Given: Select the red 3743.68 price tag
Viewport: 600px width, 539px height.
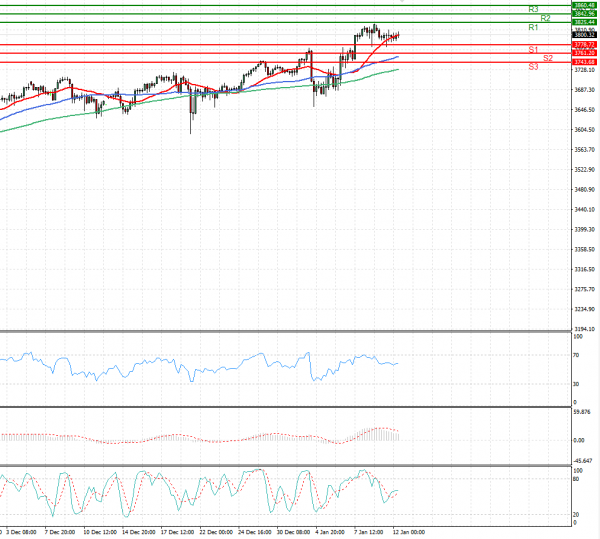Looking at the screenshot, I should pyautogui.click(x=584, y=62).
